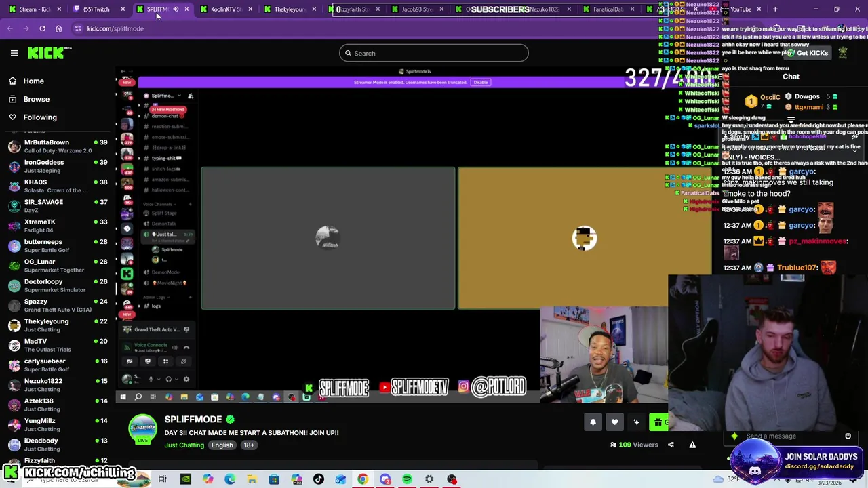View site information for kick.com

coord(78,28)
